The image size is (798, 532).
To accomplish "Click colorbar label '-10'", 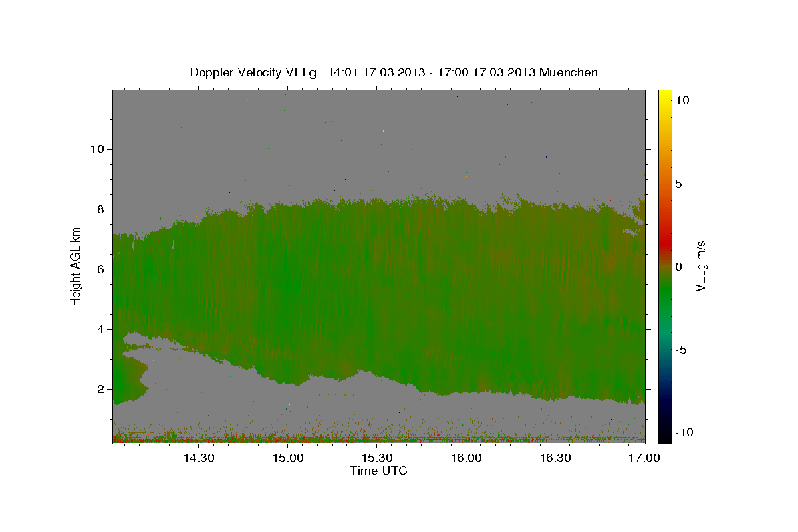I will (x=683, y=433).
